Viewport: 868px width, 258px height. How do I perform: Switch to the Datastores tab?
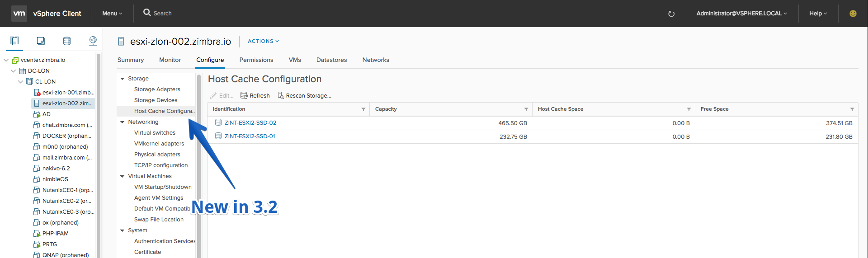coord(332,60)
